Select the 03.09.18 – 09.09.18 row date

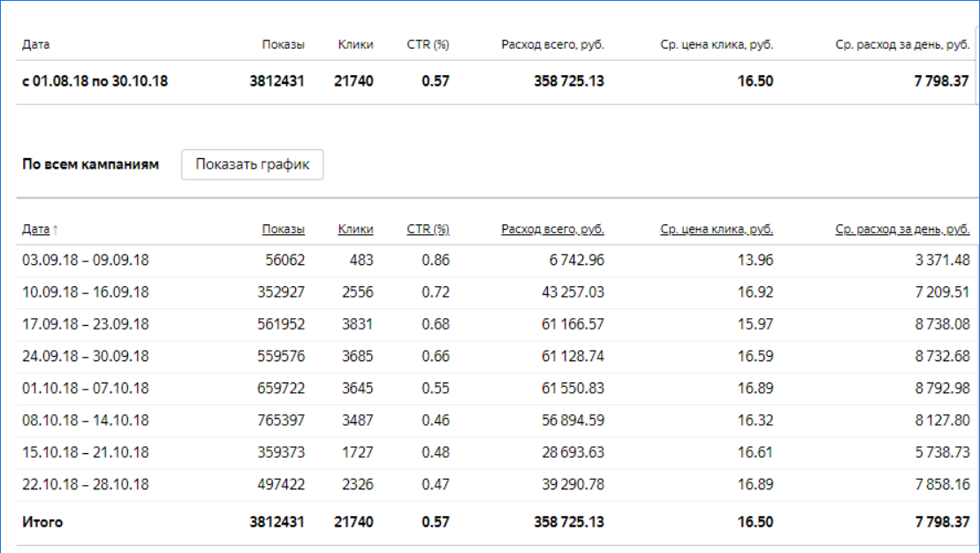pos(86,261)
